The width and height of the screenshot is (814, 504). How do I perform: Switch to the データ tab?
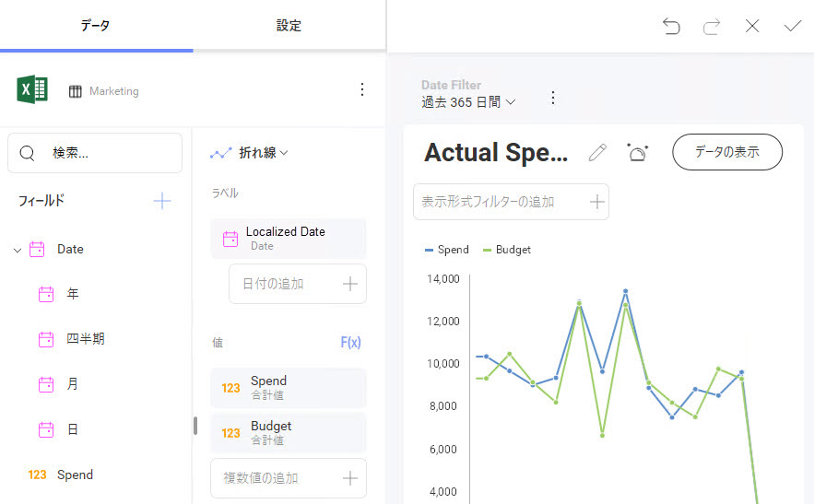click(96, 26)
